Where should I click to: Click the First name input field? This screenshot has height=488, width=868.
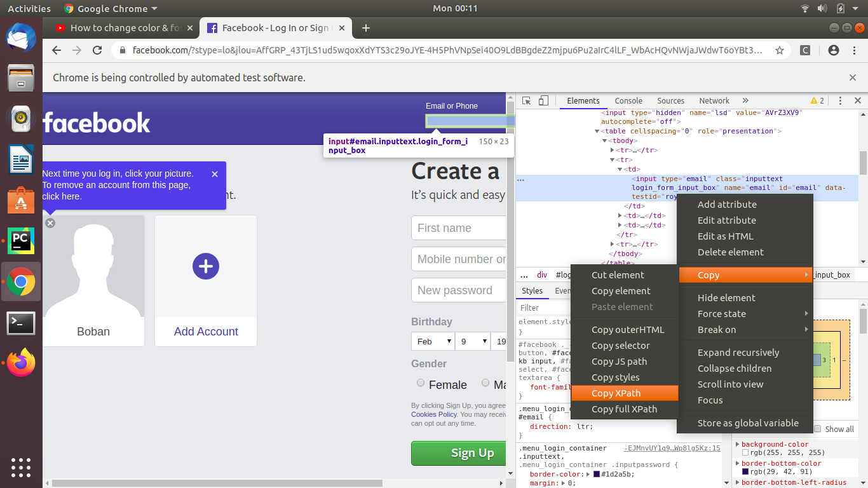coord(459,228)
